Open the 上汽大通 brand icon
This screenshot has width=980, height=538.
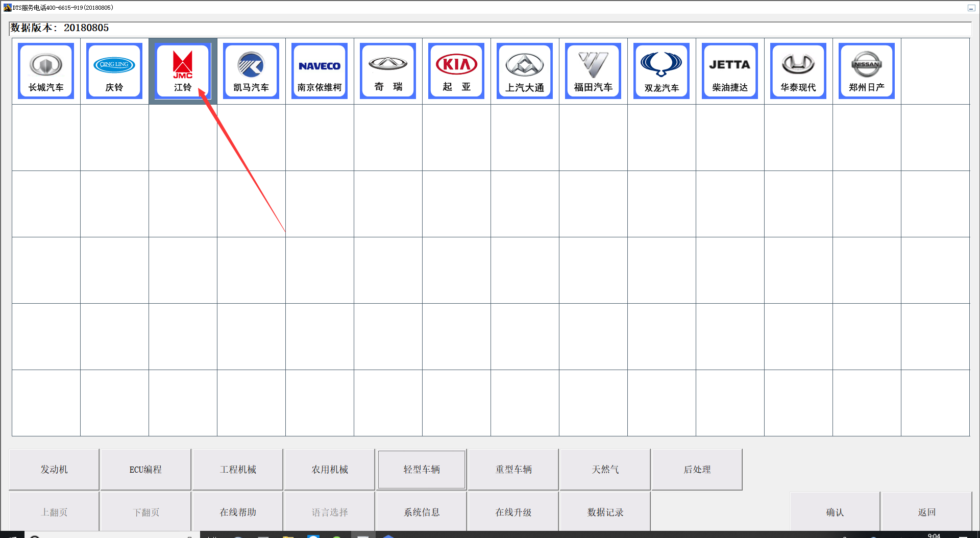[x=525, y=71]
